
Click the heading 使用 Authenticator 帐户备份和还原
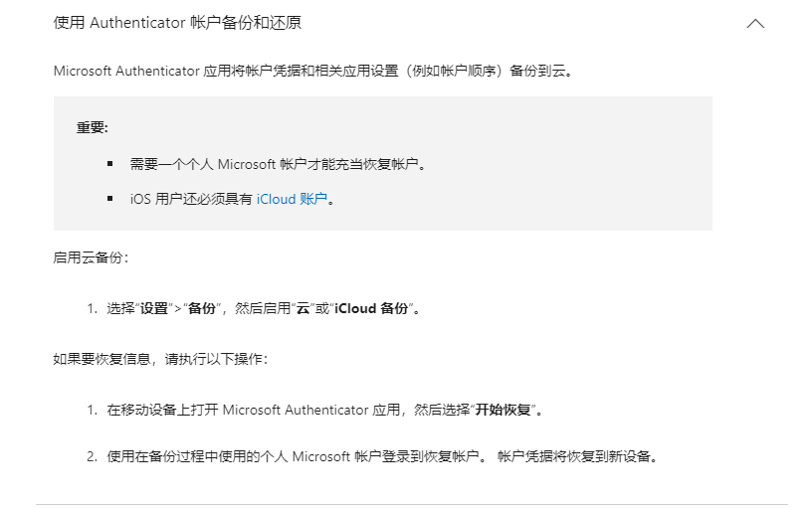coord(177,23)
